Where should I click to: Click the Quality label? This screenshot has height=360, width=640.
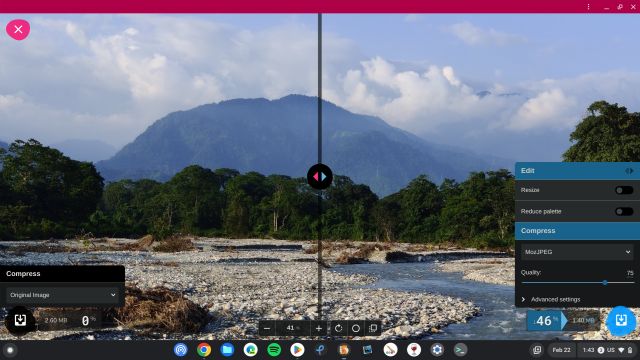(x=531, y=272)
